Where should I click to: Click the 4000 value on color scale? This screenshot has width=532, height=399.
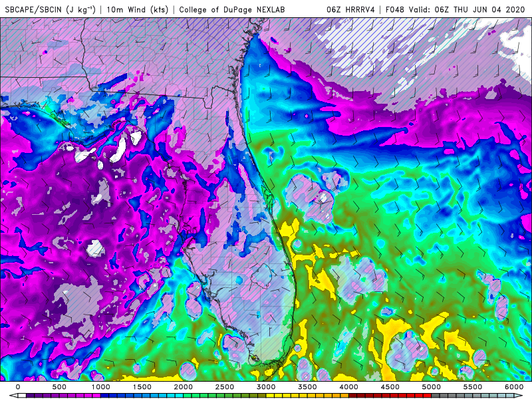(348, 387)
